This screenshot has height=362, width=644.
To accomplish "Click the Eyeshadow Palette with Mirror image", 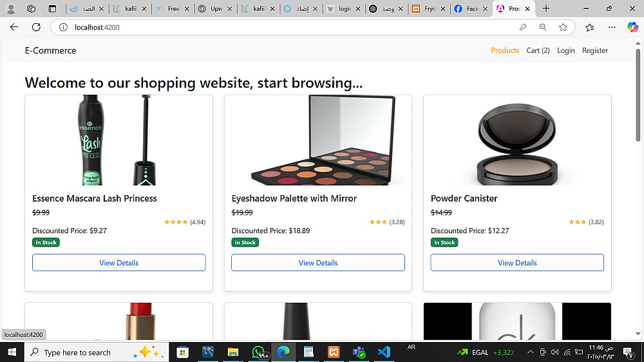I will [x=318, y=140].
